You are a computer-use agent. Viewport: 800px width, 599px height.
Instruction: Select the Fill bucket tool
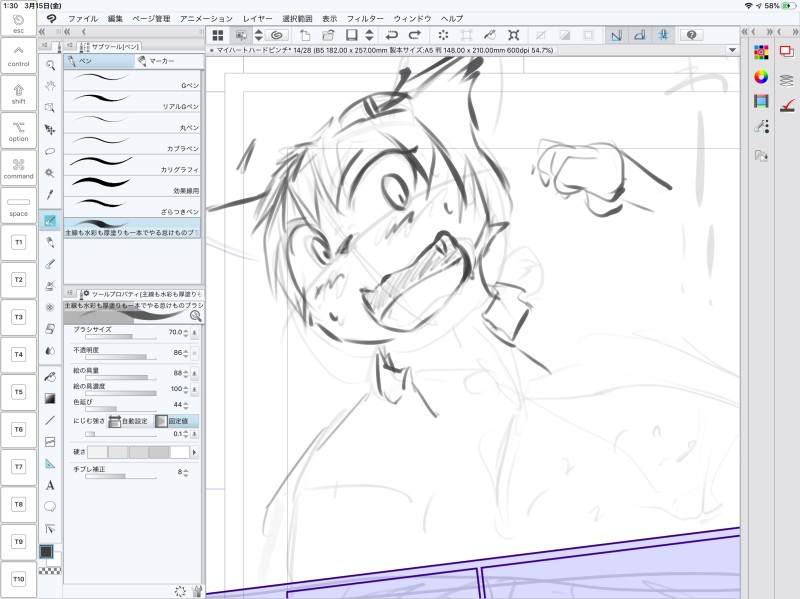50,377
